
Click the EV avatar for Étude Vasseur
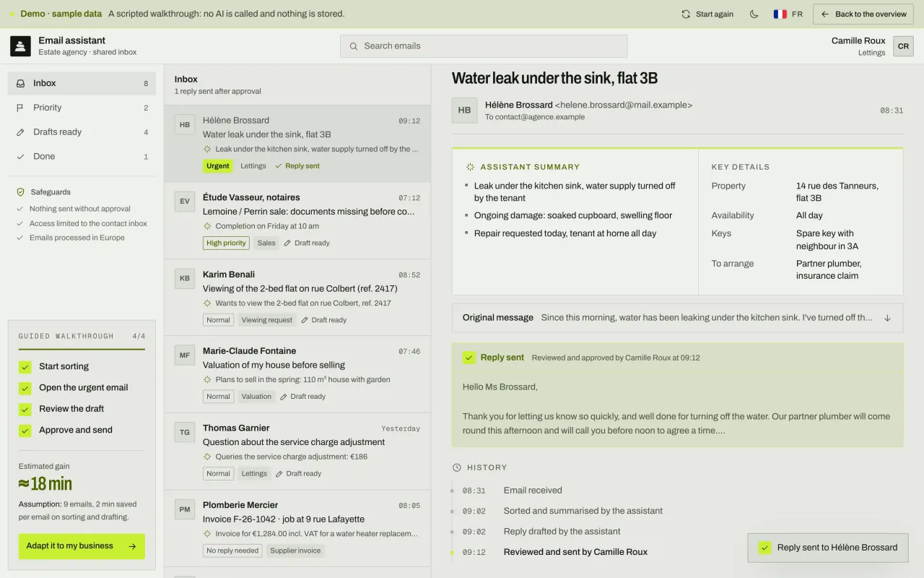click(x=185, y=202)
